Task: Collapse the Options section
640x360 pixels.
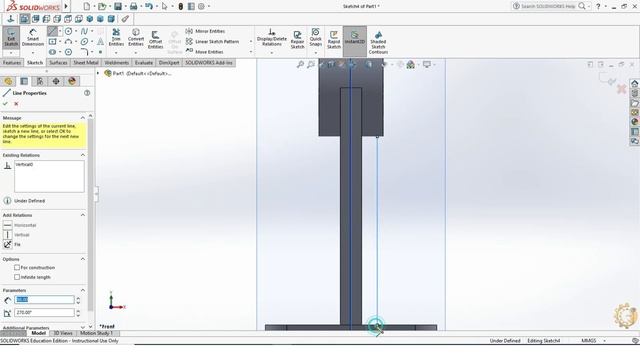Action: pos(83,259)
